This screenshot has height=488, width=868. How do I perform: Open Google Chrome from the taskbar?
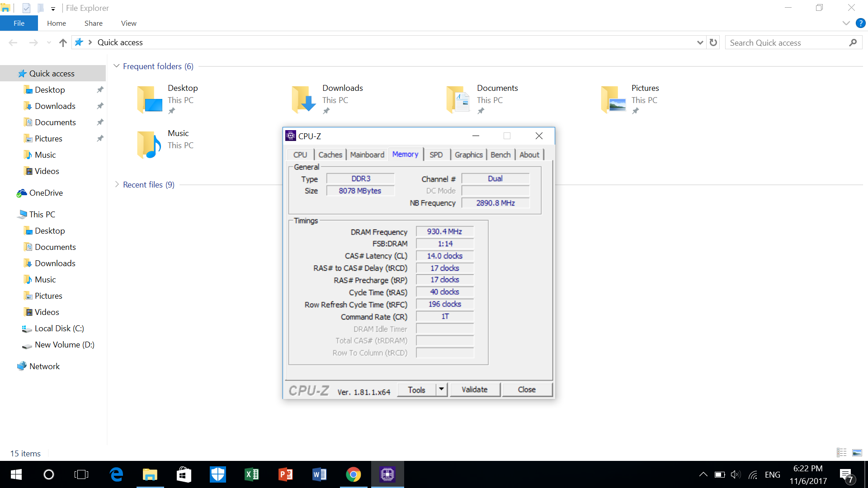click(354, 474)
